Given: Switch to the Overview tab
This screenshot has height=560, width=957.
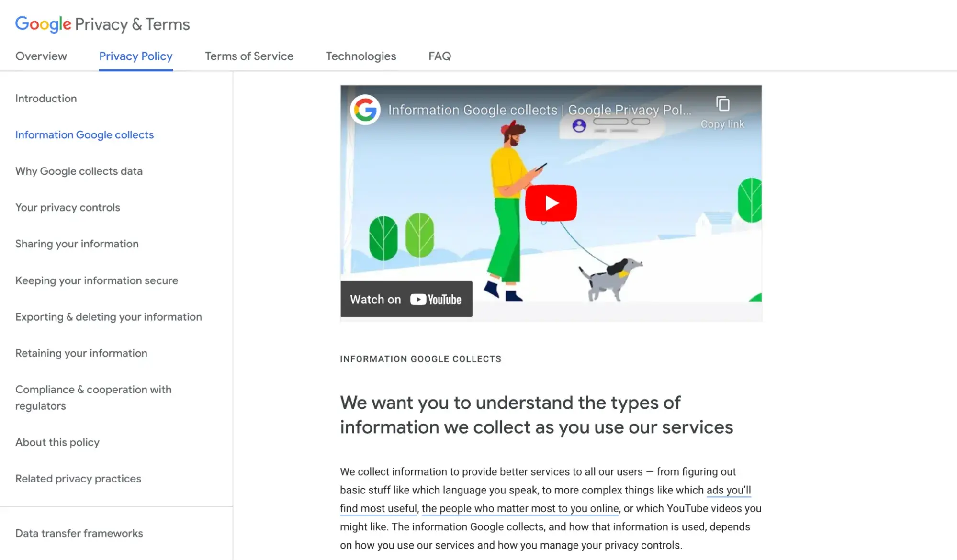Looking at the screenshot, I should 41,56.
